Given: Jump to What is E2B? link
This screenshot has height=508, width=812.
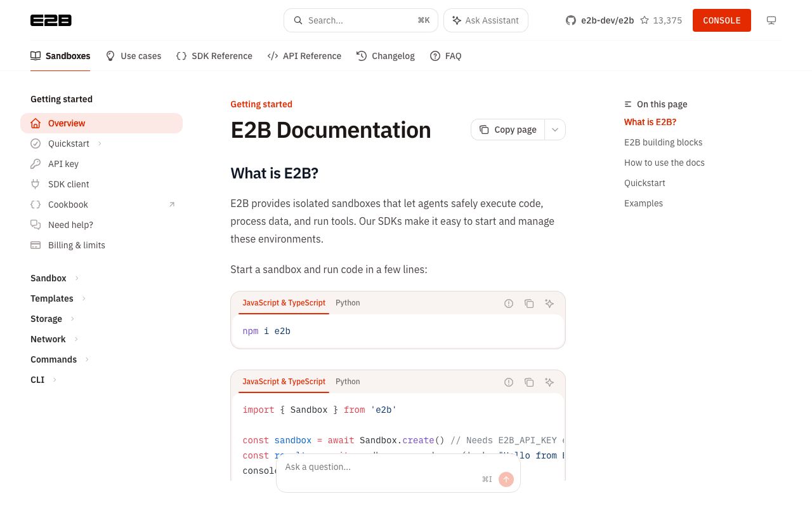Looking at the screenshot, I should click(650, 122).
